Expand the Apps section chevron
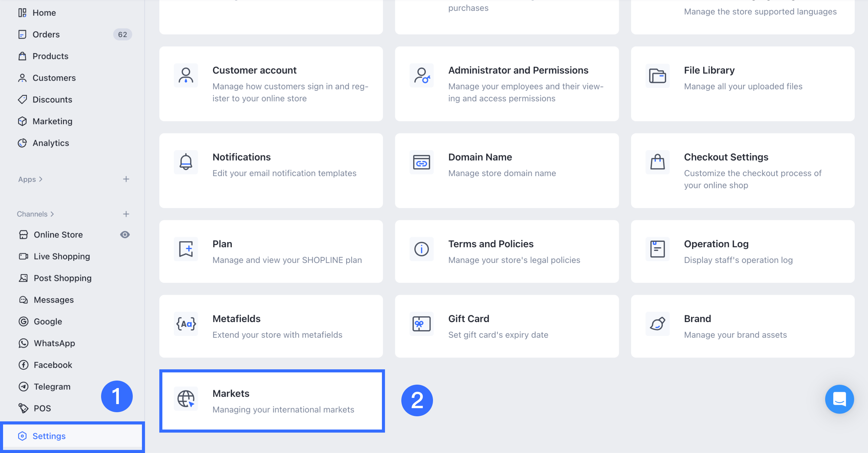 click(x=41, y=179)
